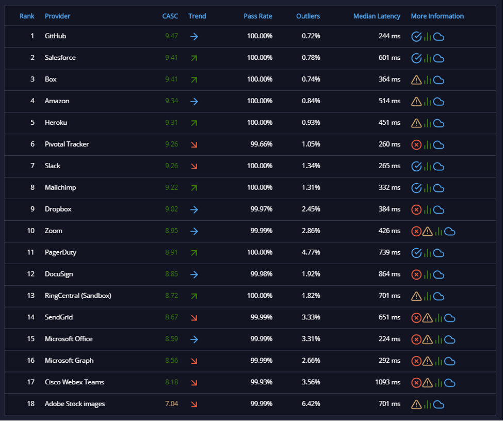Click the checkmark status icon for Salesforce
Image resolution: width=504 pixels, height=421 pixels.
click(x=416, y=58)
